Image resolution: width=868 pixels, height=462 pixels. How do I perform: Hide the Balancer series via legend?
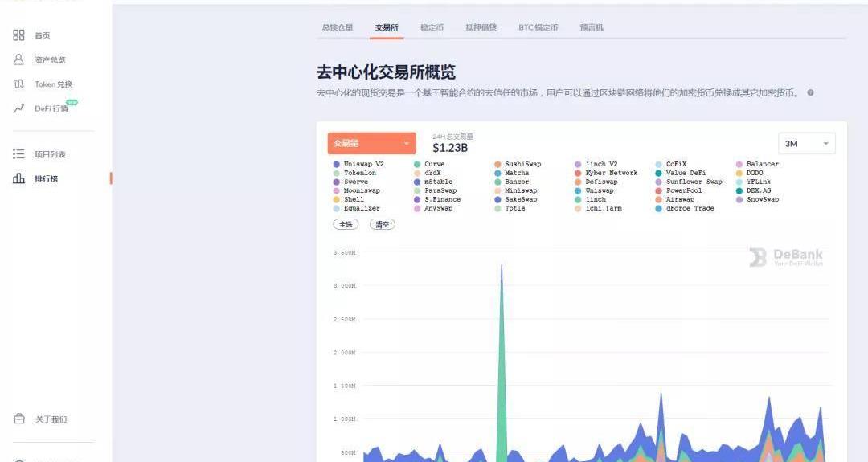(x=762, y=164)
